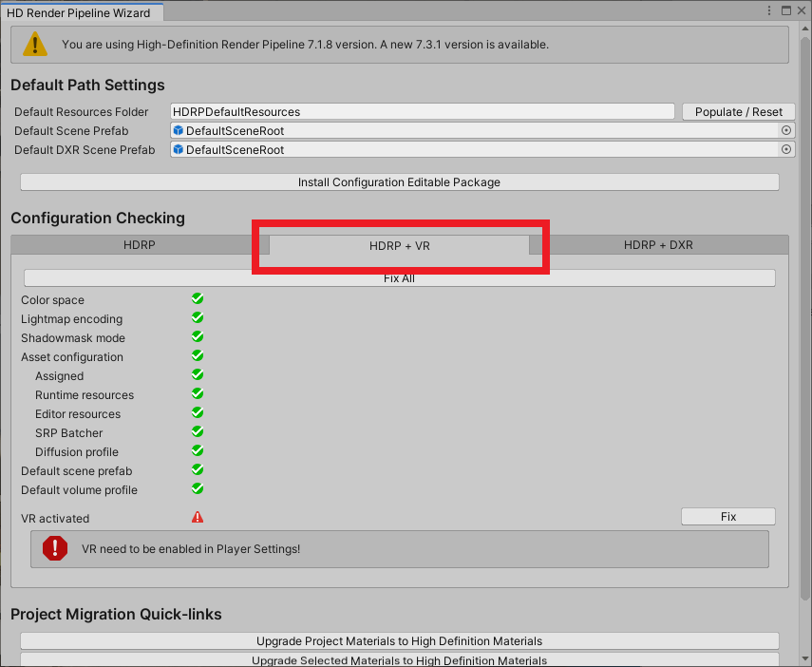This screenshot has width=812, height=667.
Task: Click the Fix All button
Action: pyautogui.click(x=399, y=278)
